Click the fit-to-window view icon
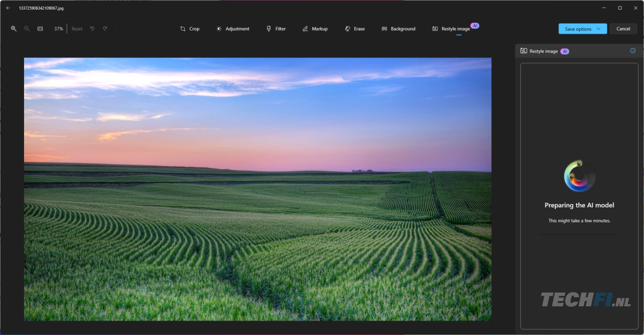Screen dimensions: 644x335 click(x=40, y=29)
